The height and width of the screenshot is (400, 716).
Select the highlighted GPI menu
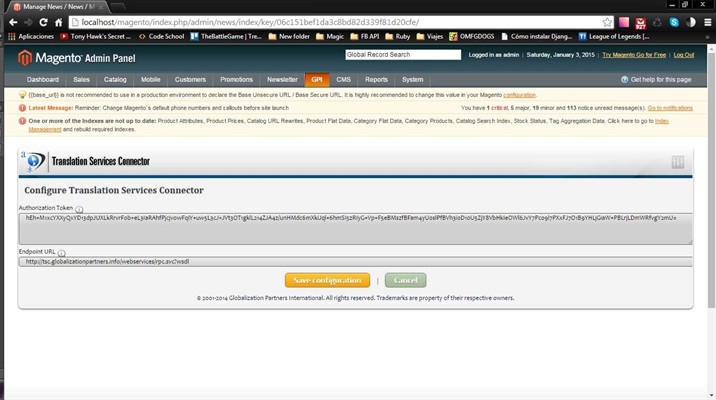coord(317,79)
